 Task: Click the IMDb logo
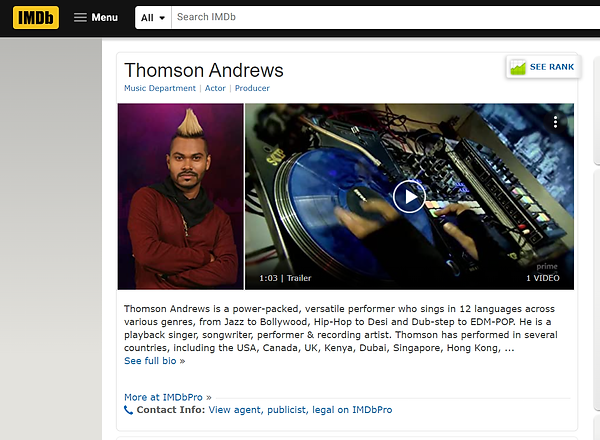pyautogui.click(x=36, y=18)
